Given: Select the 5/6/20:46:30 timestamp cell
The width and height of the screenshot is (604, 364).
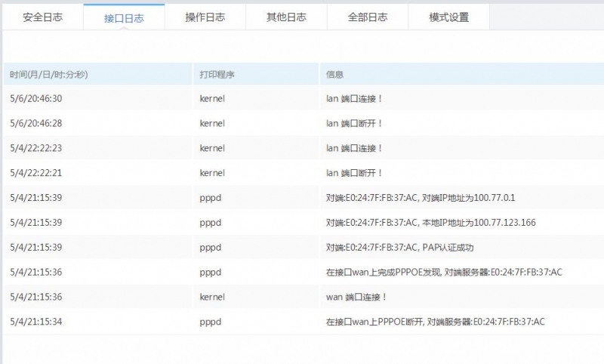Looking at the screenshot, I should [36, 99].
